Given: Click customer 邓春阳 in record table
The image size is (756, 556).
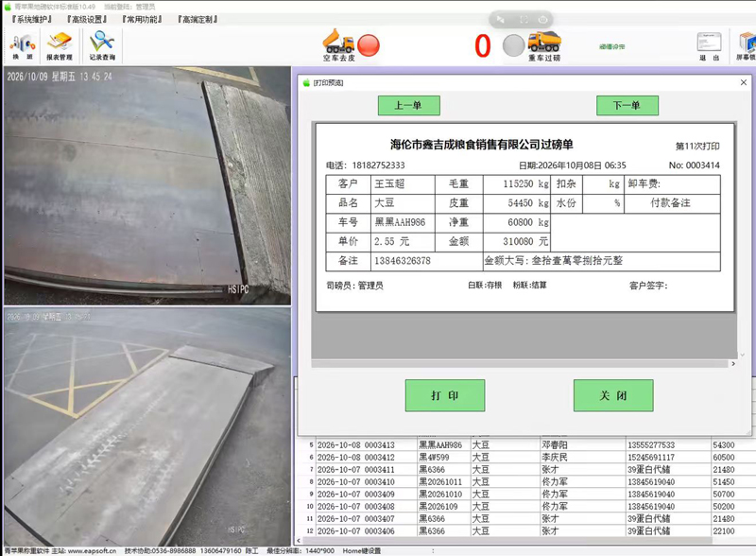Looking at the screenshot, I should [555, 445].
